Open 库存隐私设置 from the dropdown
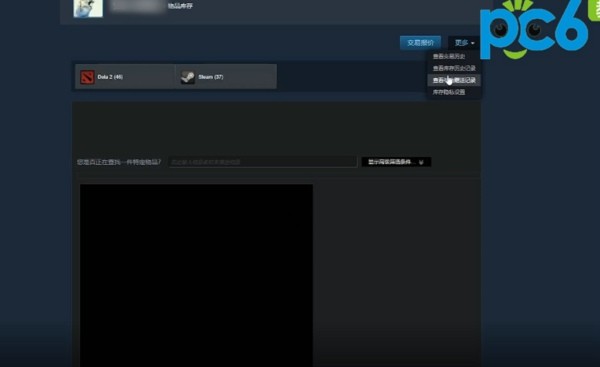The height and width of the screenshot is (367, 600). pyautogui.click(x=449, y=92)
